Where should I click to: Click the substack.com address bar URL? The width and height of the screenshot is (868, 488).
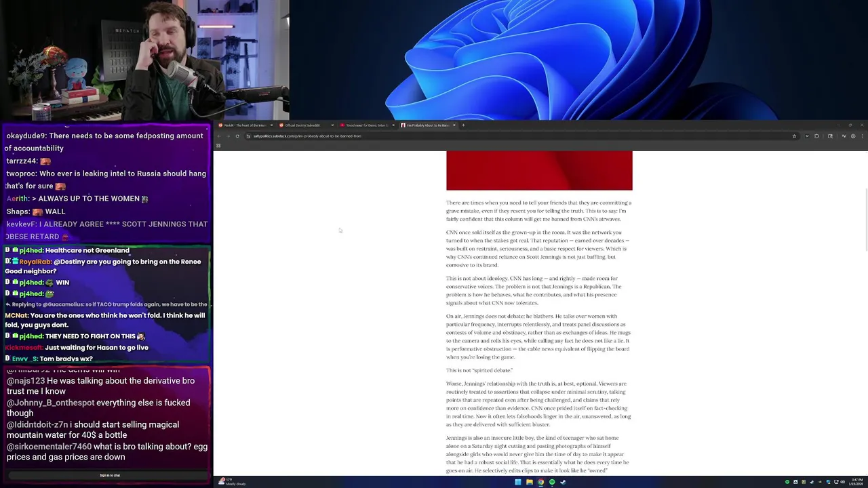point(307,136)
